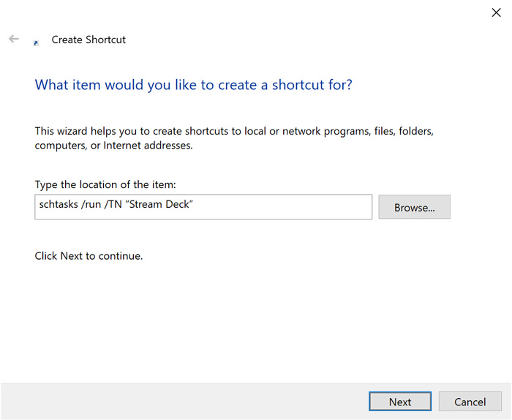Click the "Click Next to continue." text

[x=89, y=256]
